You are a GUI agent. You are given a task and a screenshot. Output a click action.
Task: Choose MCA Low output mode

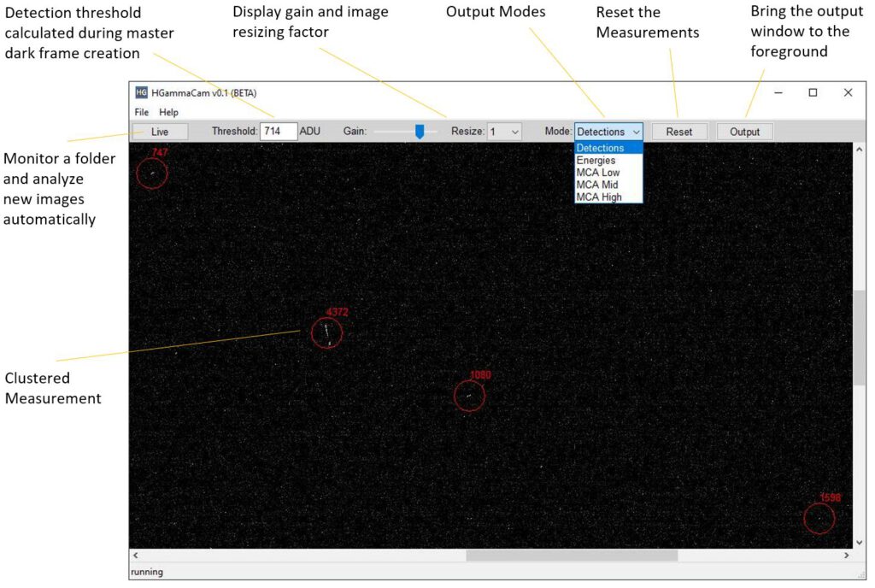[x=608, y=173]
